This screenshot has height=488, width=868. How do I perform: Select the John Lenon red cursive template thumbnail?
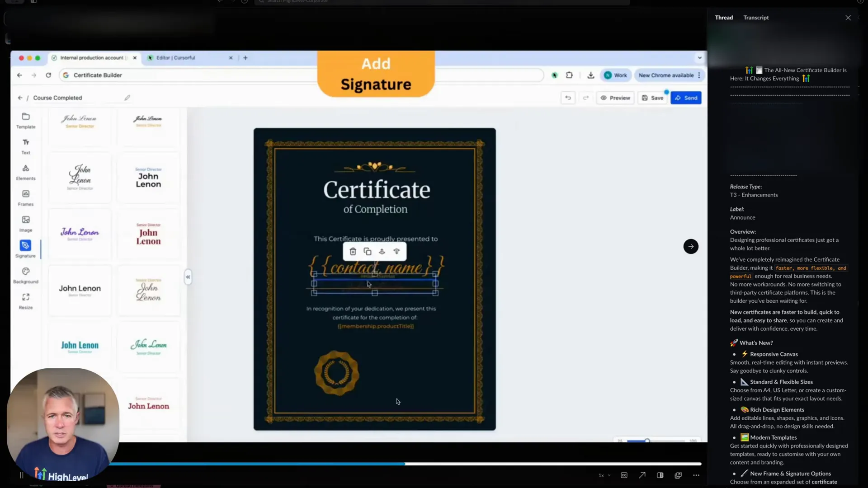[80, 233]
